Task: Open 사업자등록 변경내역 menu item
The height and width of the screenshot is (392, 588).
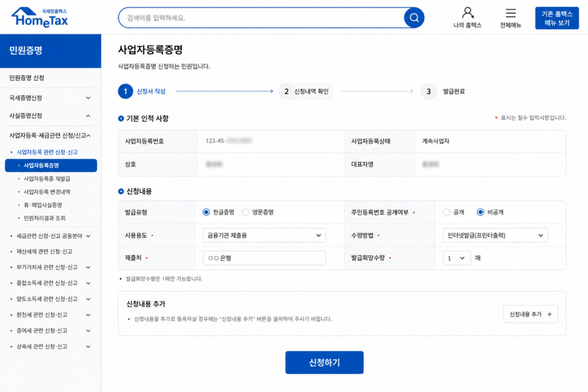Action: [47, 192]
